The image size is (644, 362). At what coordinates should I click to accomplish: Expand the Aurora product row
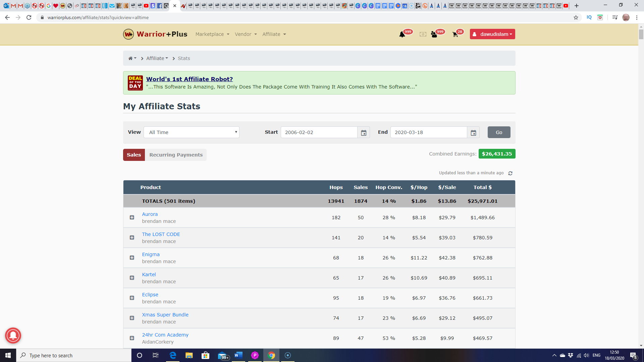(x=132, y=218)
